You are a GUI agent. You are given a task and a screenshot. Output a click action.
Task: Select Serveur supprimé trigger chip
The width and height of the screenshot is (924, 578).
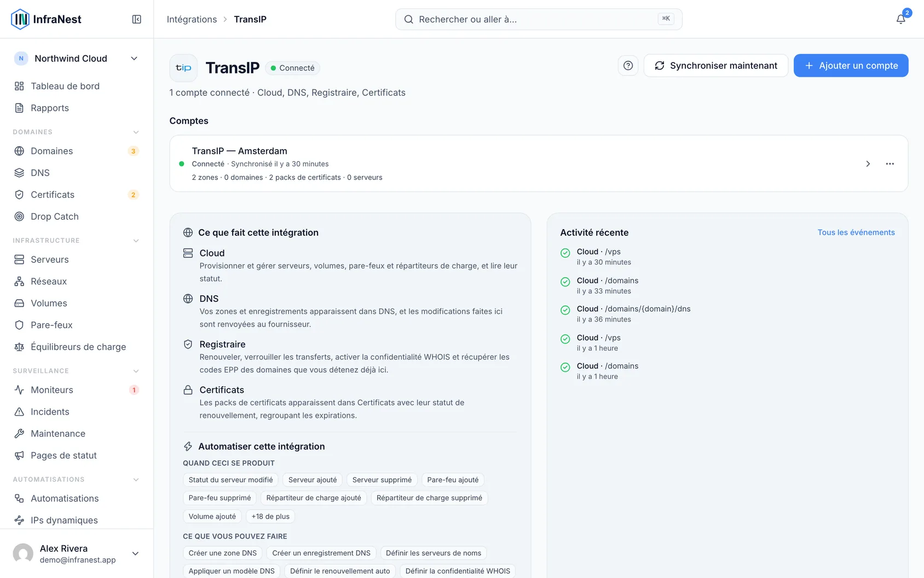point(382,480)
